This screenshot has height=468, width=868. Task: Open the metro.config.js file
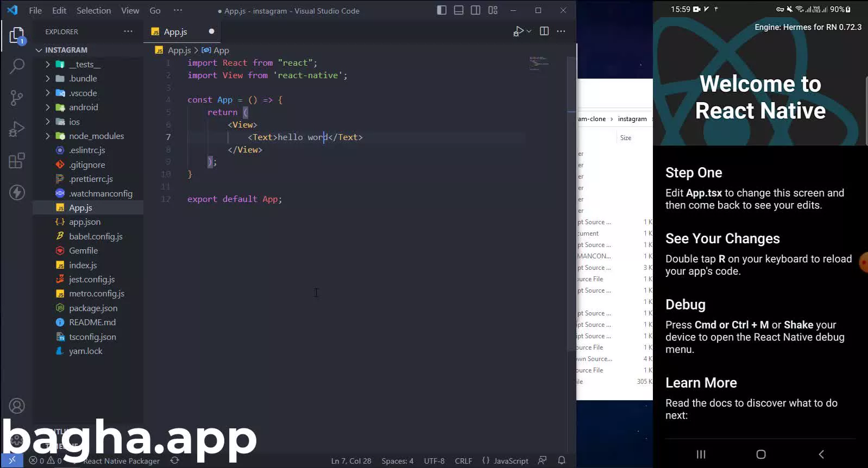pyautogui.click(x=88, y=293)
